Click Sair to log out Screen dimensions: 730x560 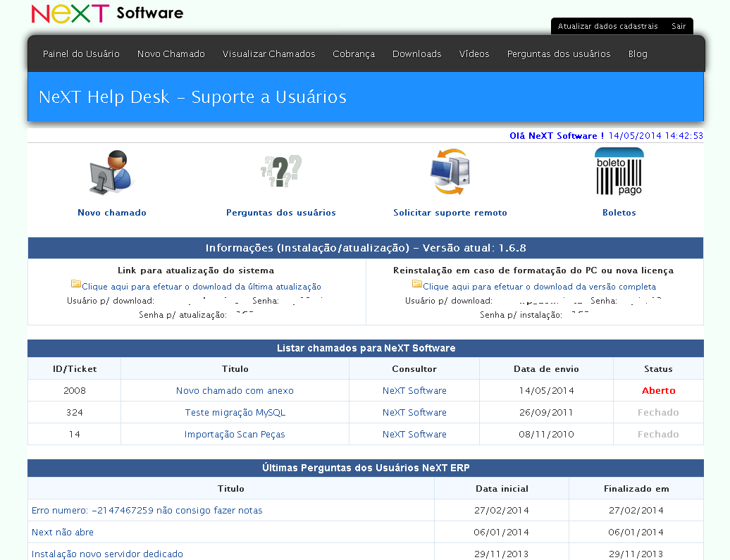click(x=678, y=26)
